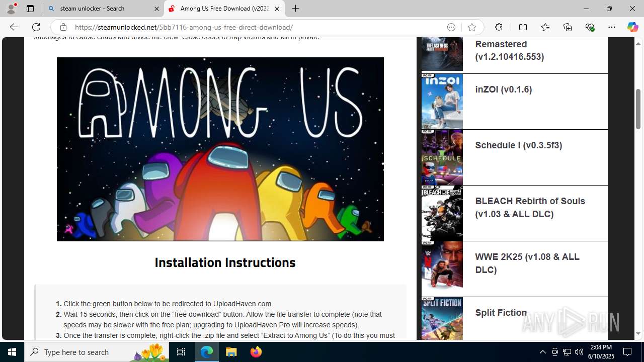Click the inZOI game thumbnail
Viewport: 644px width, 362px height.
[442, 102]
